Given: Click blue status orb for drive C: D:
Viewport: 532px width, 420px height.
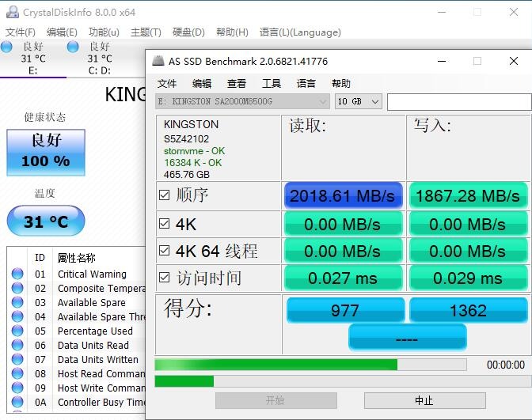Looking at the screenshot, I should [73, 47].
